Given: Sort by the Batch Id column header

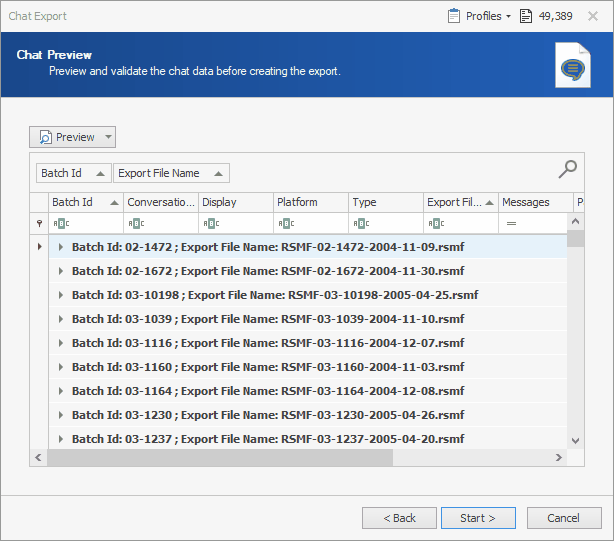Looking at the screenshot, I should tap(86, 202).
